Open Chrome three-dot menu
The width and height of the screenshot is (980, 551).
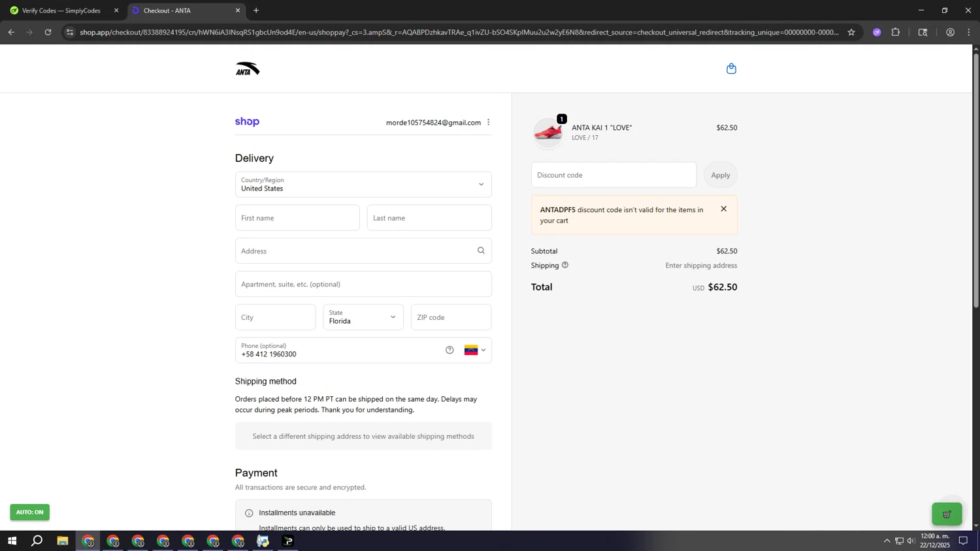969,32
